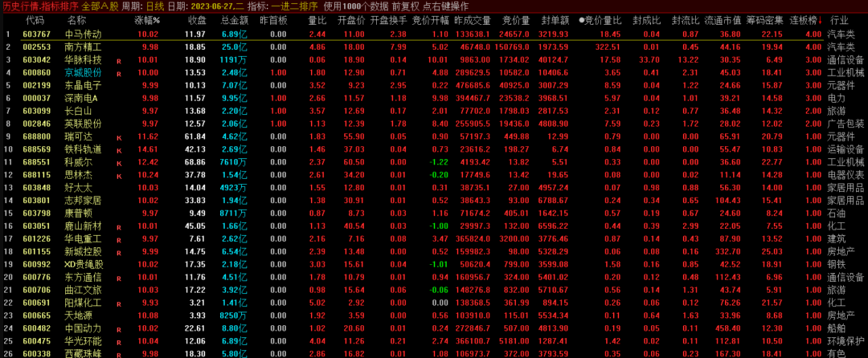Select stock 阳煤化工

[x=83, y=302]
